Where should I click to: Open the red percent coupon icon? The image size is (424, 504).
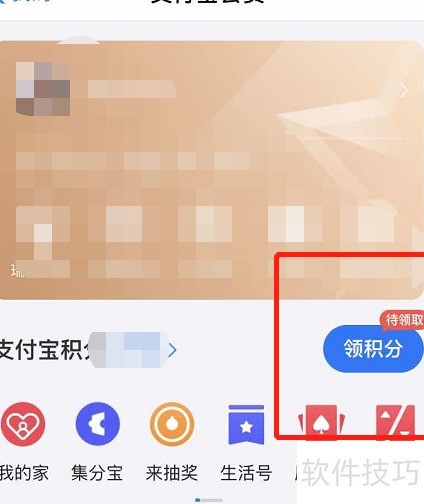396,422
